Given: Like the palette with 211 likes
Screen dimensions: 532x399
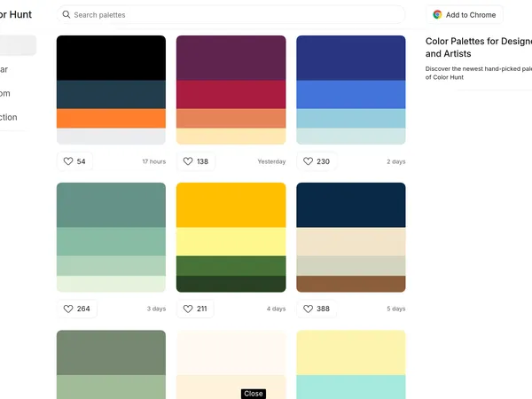Looking at the screenshot, I should point(195,309).
